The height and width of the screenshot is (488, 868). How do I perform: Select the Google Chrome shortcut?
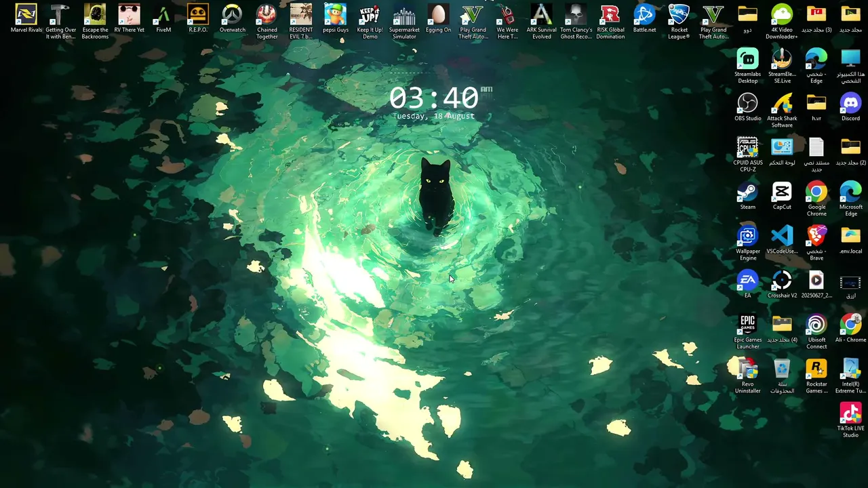(x=816, y=199)
